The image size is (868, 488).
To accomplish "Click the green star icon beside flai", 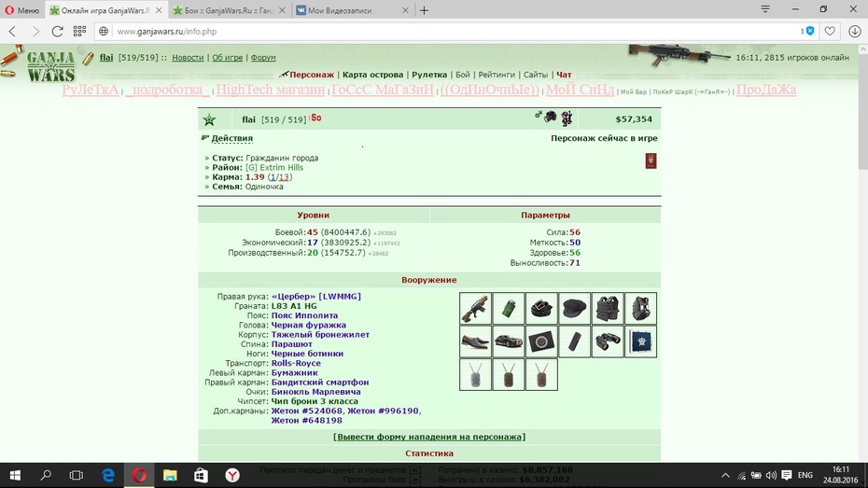I will pyautogui.click(x=209, y=119).
